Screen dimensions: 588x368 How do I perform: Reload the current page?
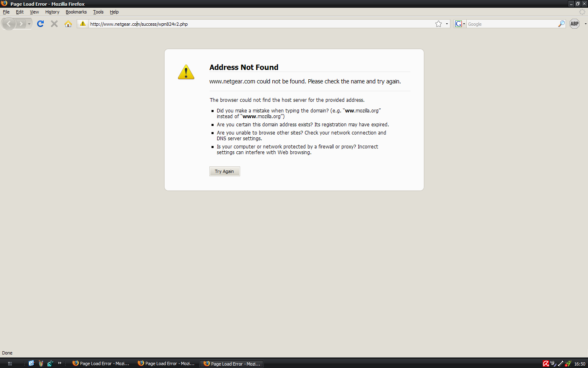[40, 24]
